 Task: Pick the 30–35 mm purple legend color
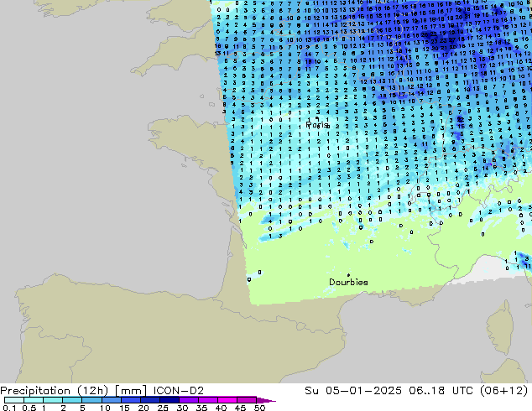coord(188,400)
